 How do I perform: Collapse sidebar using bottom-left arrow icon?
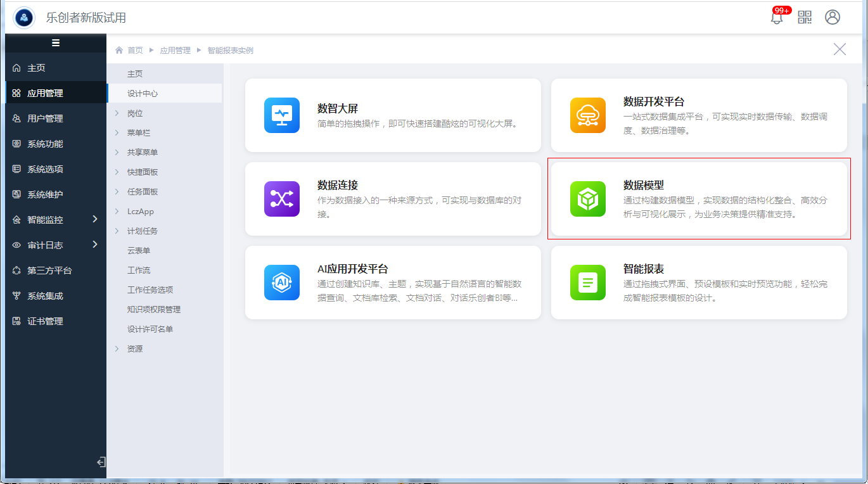click(x=101, y=462)
